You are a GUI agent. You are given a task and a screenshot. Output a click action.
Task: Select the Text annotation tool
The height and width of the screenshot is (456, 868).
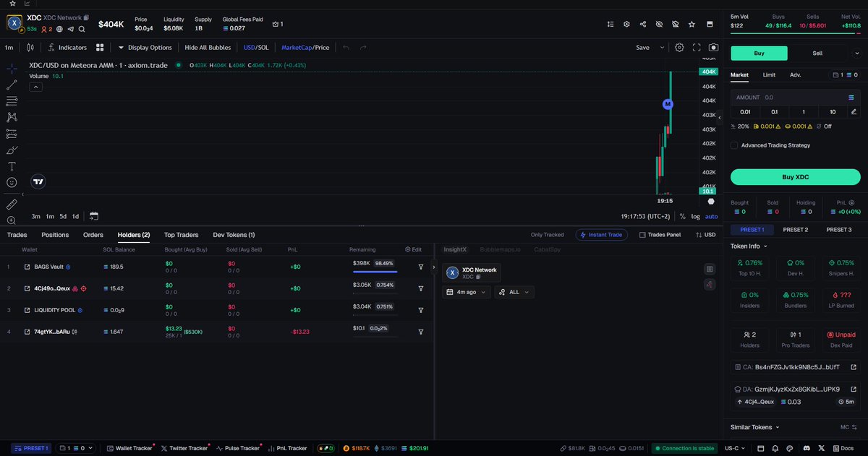coord(12,166)
